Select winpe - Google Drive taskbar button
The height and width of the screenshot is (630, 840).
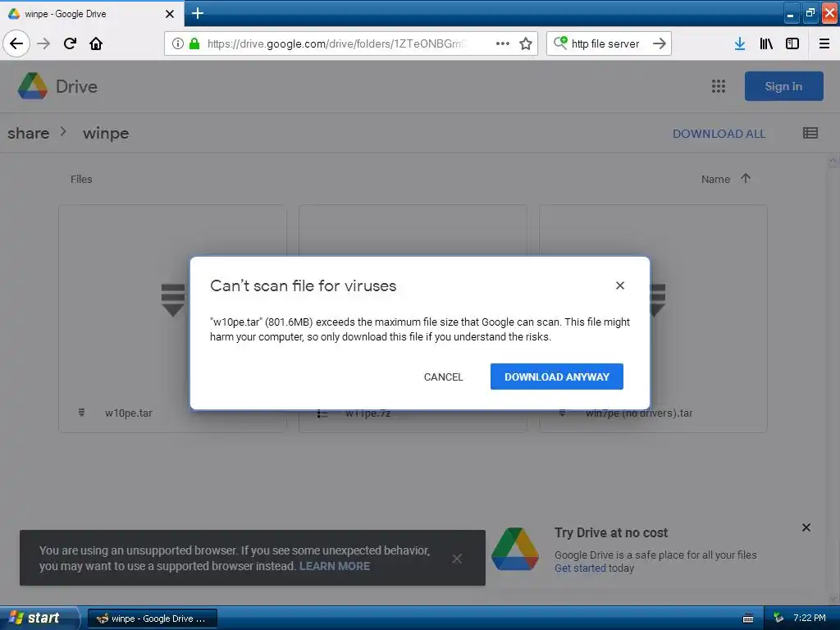pyautogui.click(x=152, y=619)
